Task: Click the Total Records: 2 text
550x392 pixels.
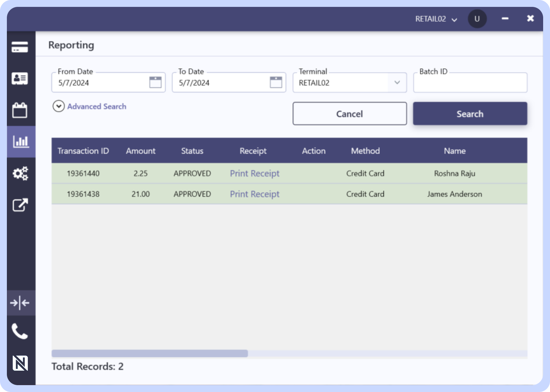Action: (x=87, y=367)
